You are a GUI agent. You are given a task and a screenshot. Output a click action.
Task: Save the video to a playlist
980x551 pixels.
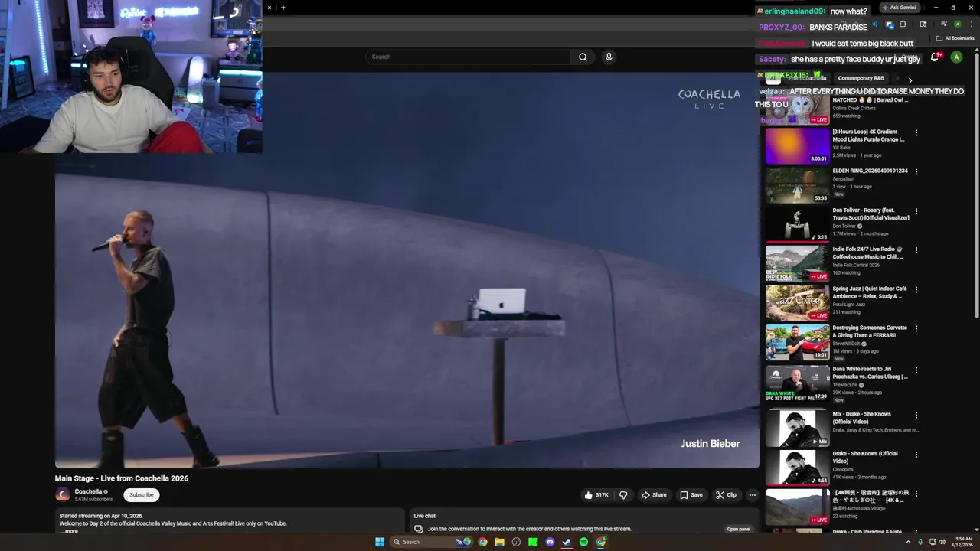tap(691, 495)
